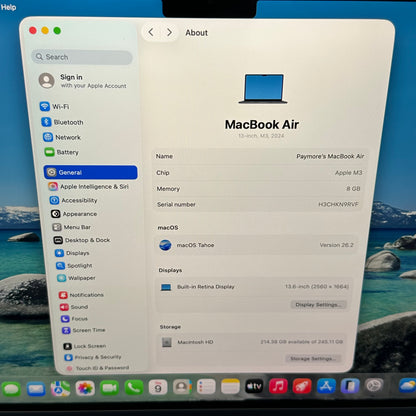Open Spotlight settings in sidebar

click(x=74, y=265)
